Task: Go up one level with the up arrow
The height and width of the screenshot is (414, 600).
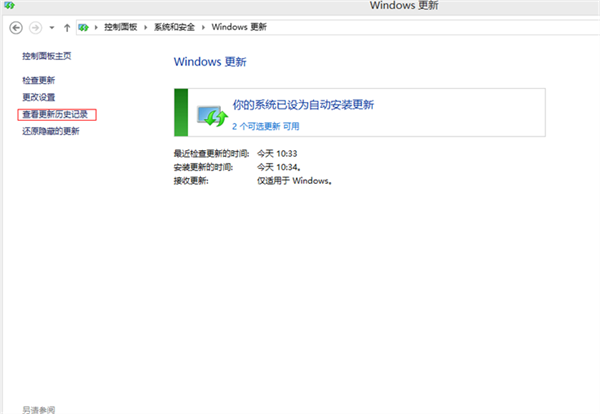Action: 67,28
